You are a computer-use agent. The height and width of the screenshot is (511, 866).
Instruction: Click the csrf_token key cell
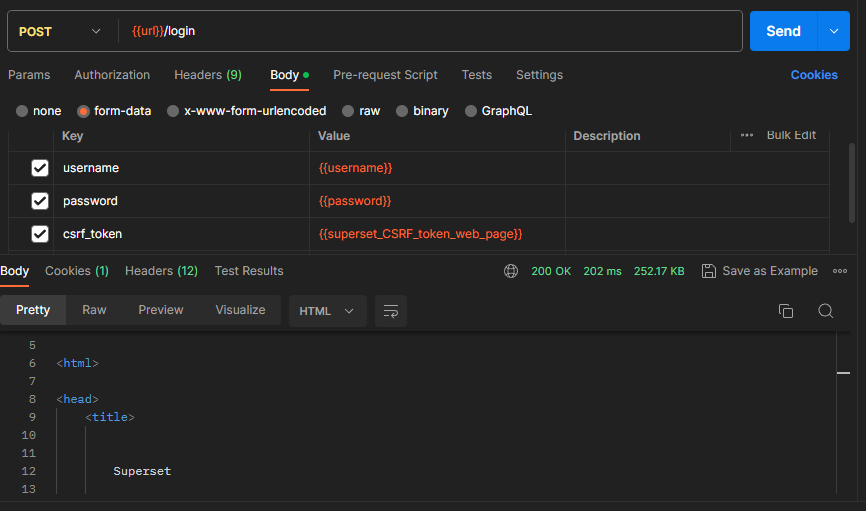[181, 234]
